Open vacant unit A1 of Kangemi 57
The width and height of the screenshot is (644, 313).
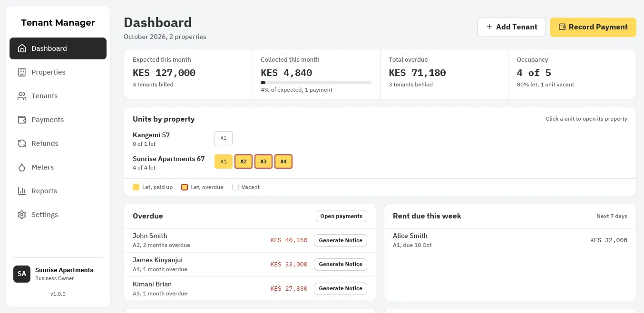click(x=224, y=138)
